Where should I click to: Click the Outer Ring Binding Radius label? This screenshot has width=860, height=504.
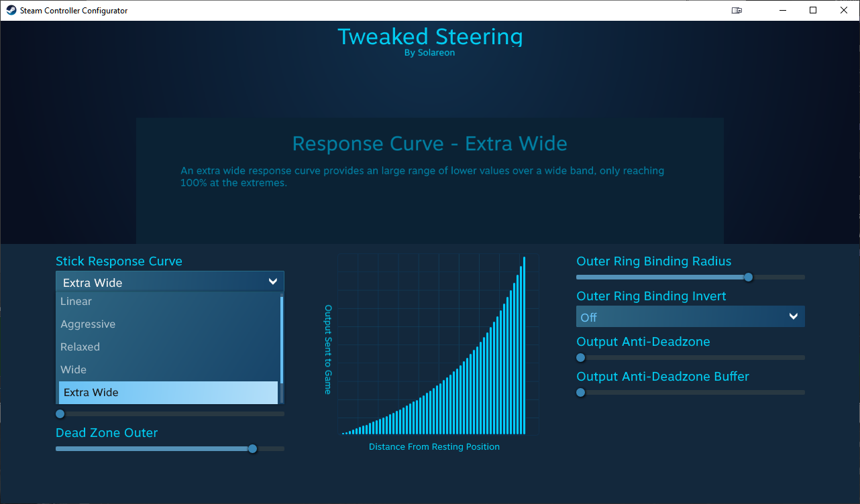click(654, 261)
